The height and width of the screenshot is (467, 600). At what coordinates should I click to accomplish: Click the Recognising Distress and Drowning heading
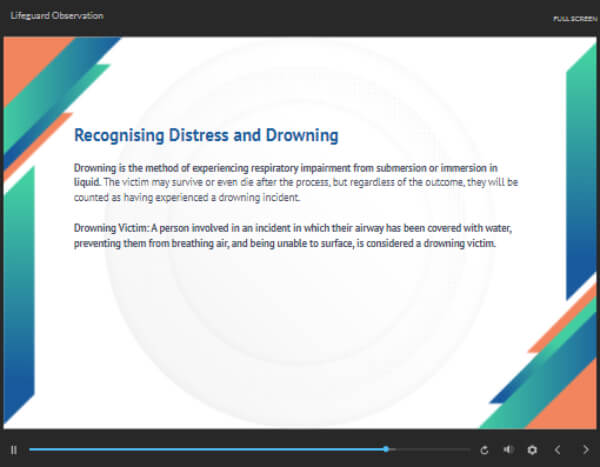(x=206, y=135)
